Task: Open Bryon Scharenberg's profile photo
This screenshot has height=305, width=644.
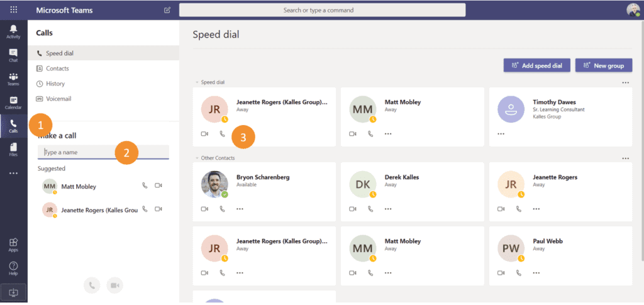Action: (214, 184)
